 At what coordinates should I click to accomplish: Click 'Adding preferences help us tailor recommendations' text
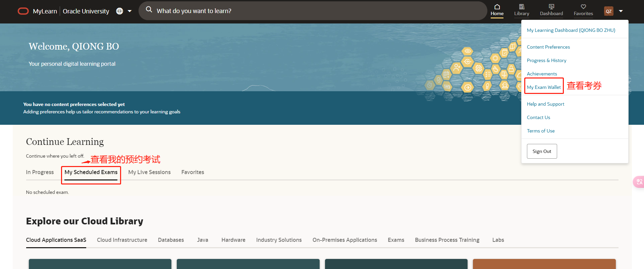click(x=102, y=112)
